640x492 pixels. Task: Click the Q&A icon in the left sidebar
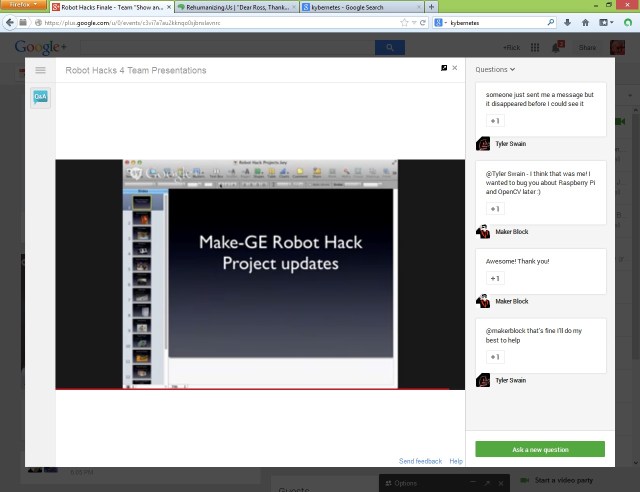click(40, 97)
